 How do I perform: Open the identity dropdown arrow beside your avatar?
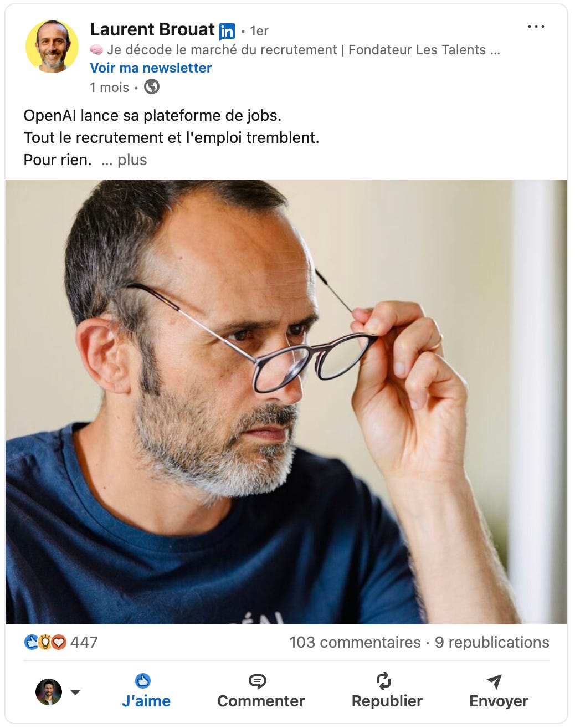coord(75,692)
